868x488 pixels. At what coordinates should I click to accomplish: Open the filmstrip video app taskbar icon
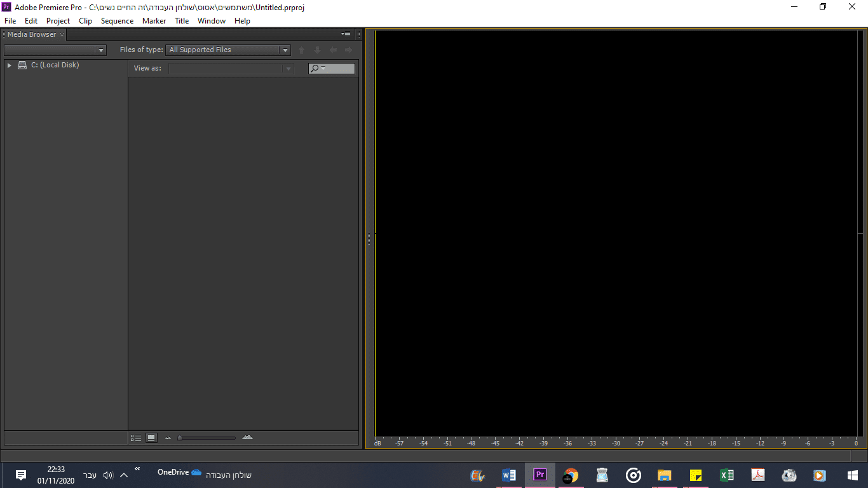click(x=478, y=475)
